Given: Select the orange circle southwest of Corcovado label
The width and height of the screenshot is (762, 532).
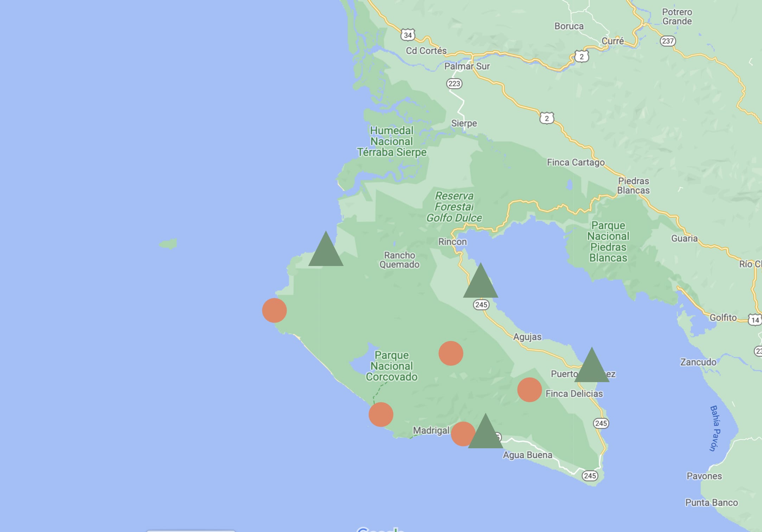Looking at the screenshot, I should 381,414.
